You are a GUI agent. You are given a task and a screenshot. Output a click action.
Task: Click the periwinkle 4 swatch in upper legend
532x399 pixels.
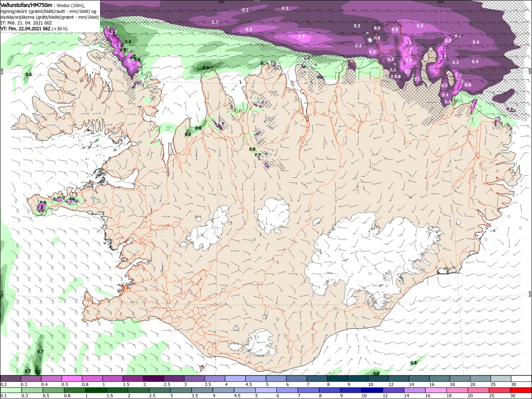click(235, 379)
